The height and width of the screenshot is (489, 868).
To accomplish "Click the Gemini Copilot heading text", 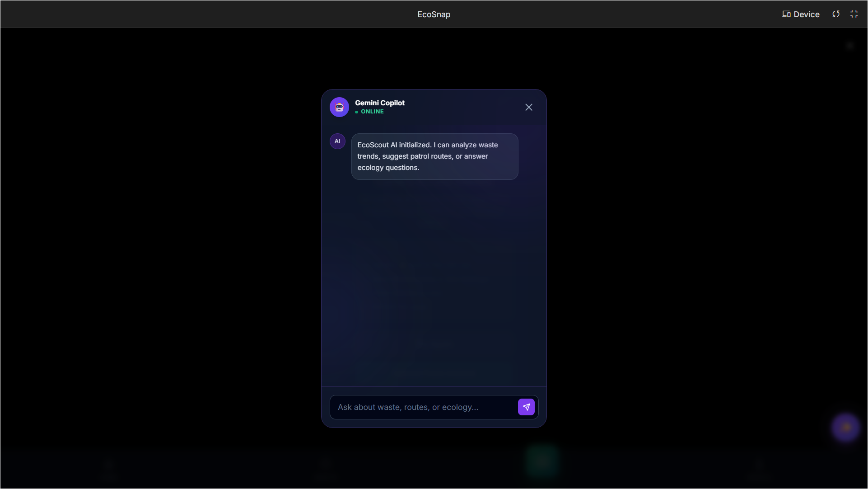I will pos(379,103).
